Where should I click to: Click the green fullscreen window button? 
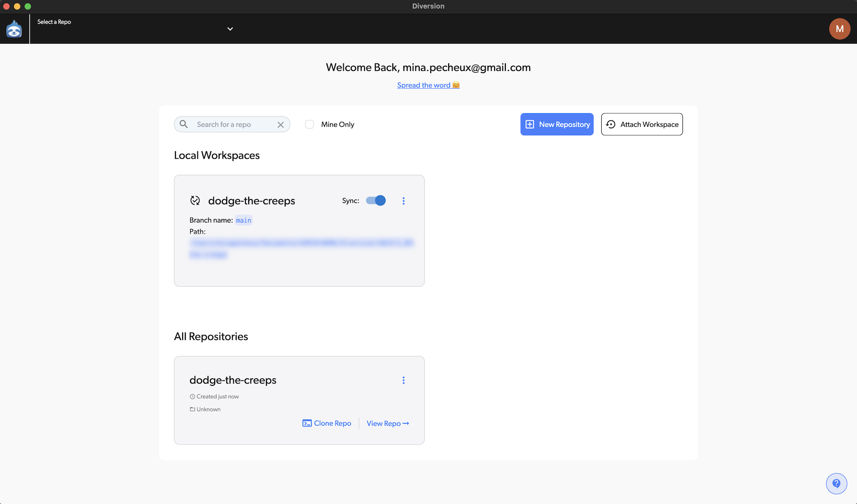[x=28, y=6]
